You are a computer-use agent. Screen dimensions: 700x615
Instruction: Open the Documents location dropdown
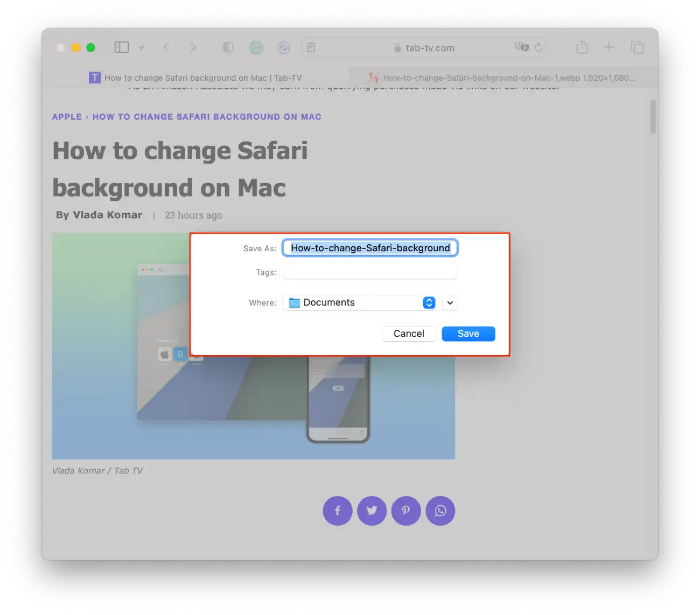coord(361,302)
